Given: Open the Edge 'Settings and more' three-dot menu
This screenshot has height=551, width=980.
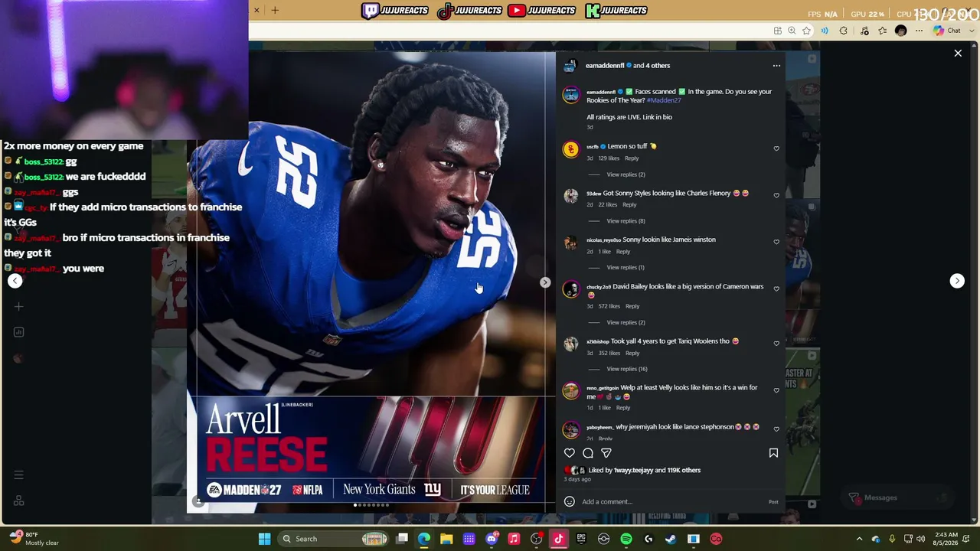Looking at the screenshot, I should point(920,31).
